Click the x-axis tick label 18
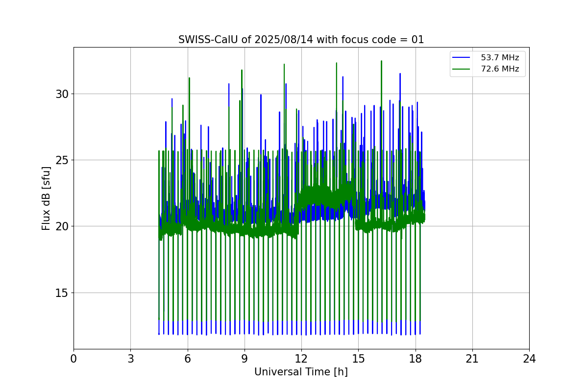588x392 pixels. 415,359
